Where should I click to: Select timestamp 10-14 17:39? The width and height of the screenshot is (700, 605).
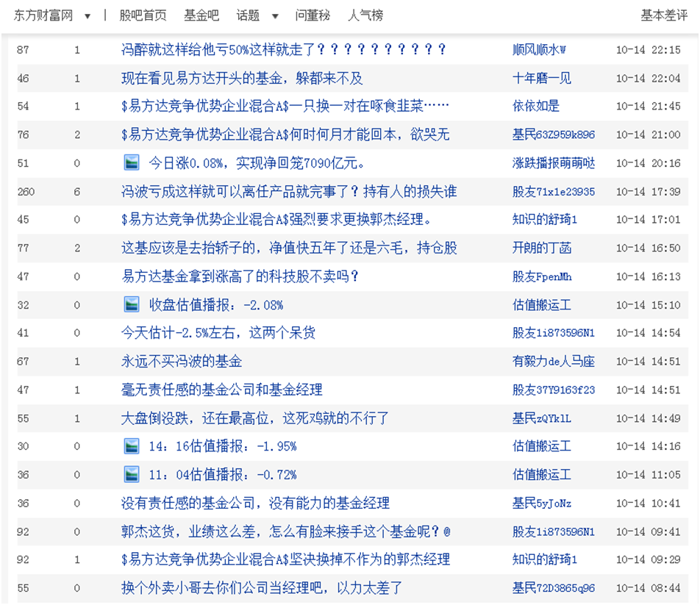pyautogui.click(x=649, y=191)
